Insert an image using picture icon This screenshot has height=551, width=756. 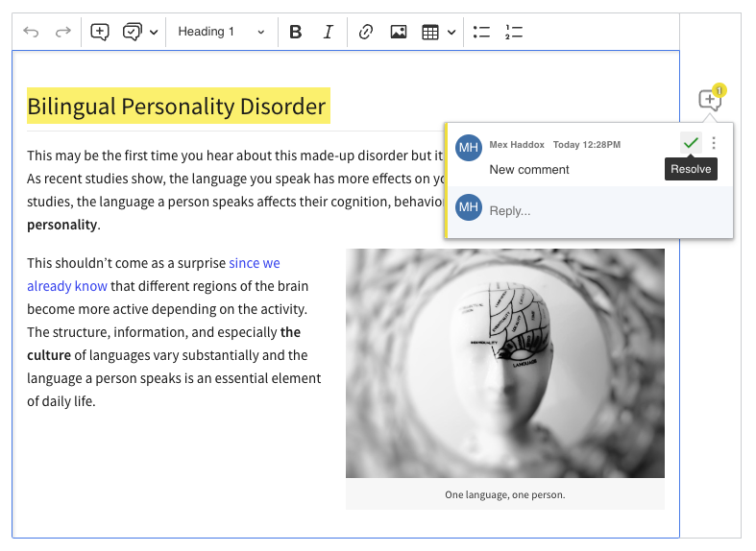[399, 32]
